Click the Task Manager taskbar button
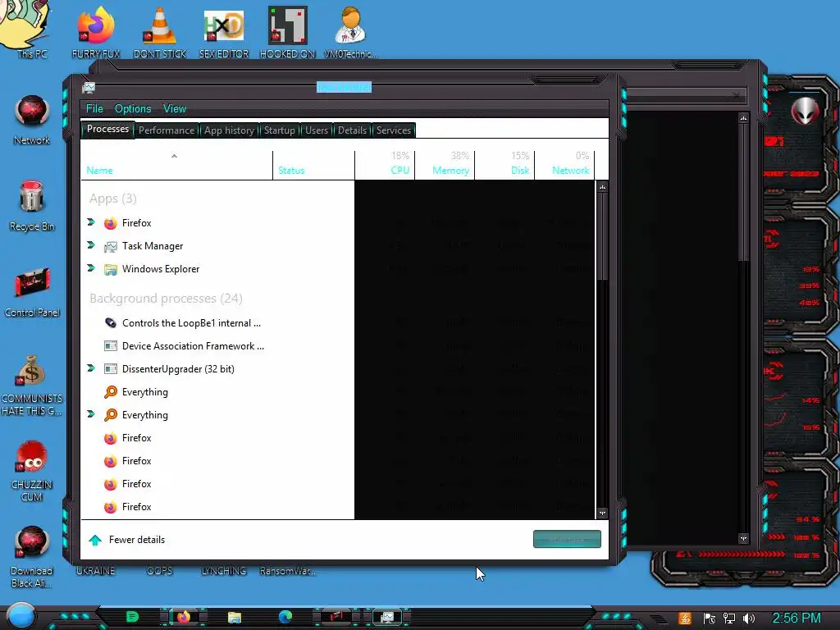840x630 pixels. [x=387, y=617]
